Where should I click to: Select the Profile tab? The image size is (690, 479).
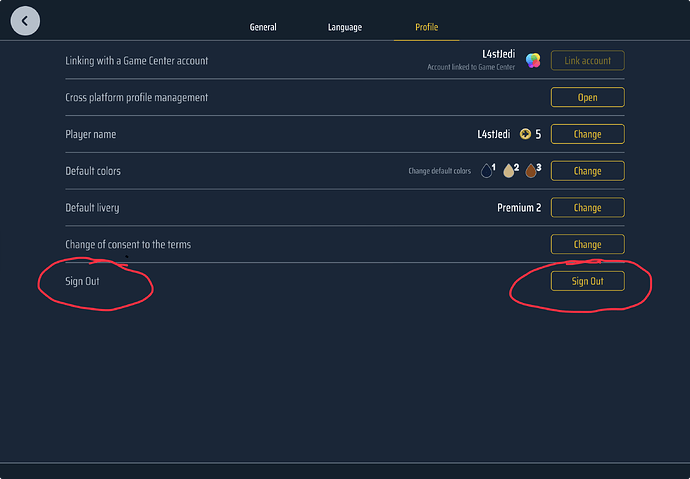[x=426, y=27]
